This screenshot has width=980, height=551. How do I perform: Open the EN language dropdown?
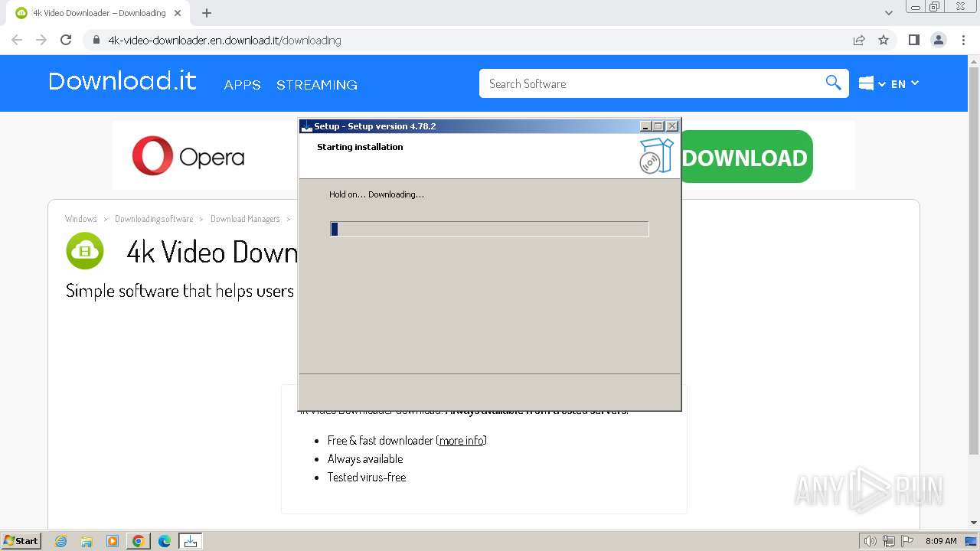[905, 83]
